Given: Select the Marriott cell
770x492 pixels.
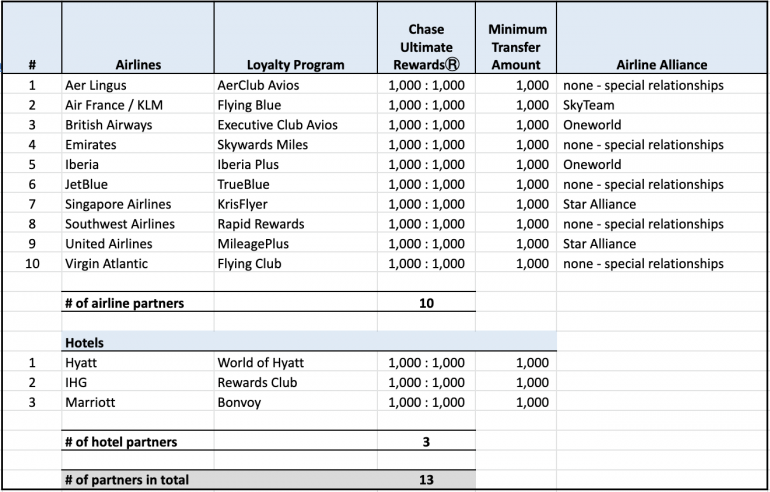Looking at the screenshot, I should 90,402.
